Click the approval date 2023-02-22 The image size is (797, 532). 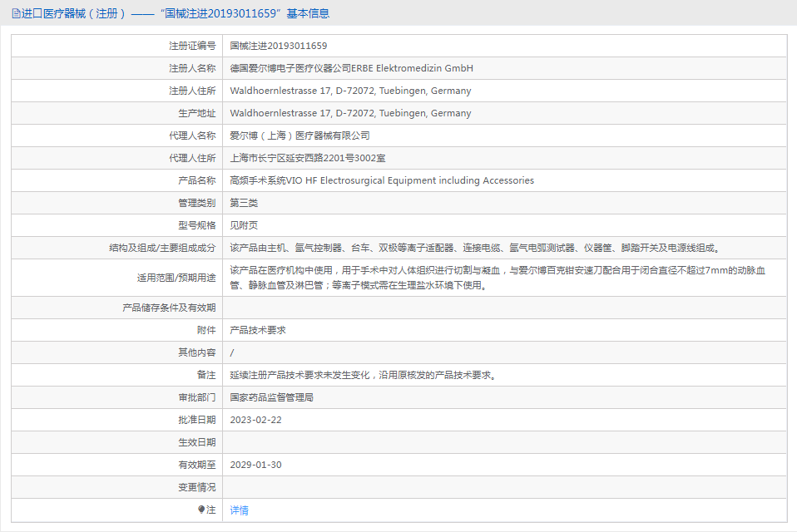pyautogui.click(x=255, y=420)
